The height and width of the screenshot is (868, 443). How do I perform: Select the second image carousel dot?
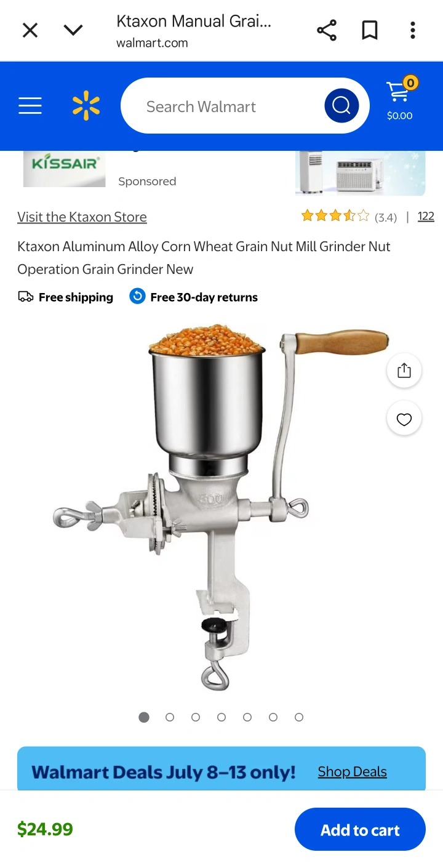[170, 717]
